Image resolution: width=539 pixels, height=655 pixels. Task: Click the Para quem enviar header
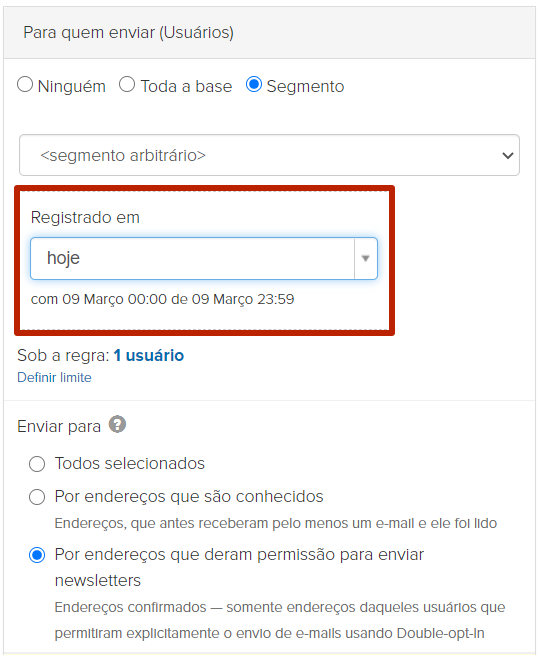(128, 33)
